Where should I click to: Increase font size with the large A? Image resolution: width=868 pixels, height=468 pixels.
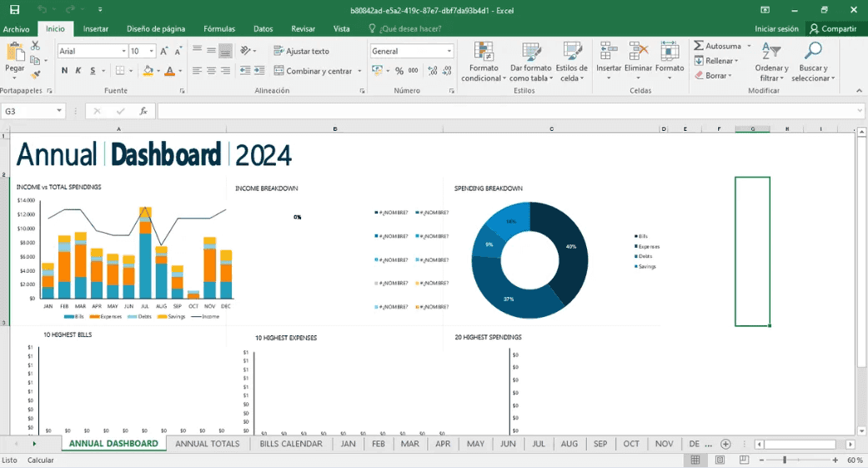point(164,51)
